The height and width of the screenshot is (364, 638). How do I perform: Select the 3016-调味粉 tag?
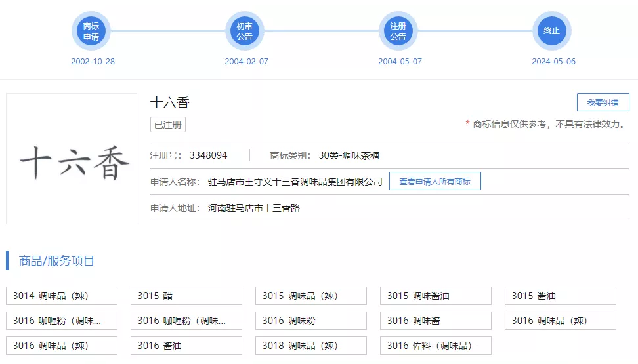[x=311, y=321]
